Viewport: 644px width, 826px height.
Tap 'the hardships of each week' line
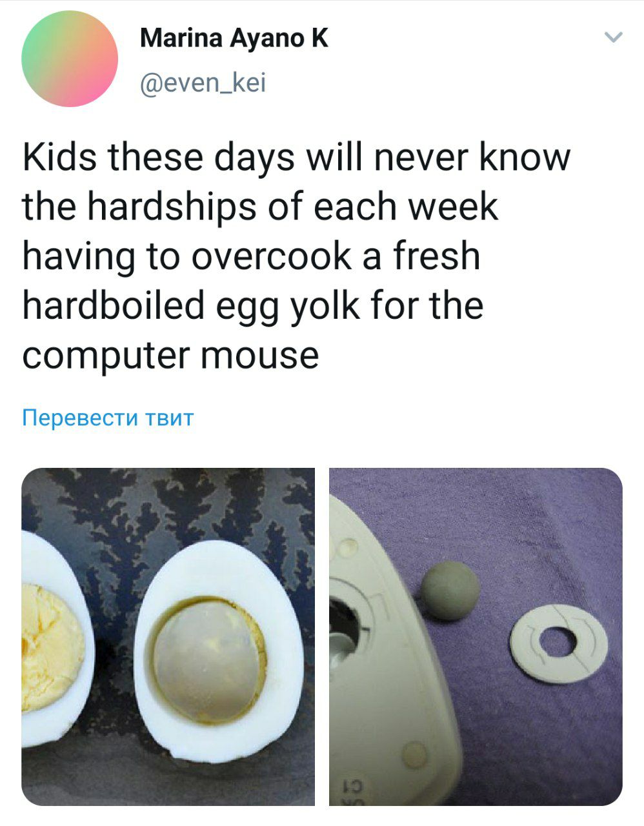pos(261,206)
